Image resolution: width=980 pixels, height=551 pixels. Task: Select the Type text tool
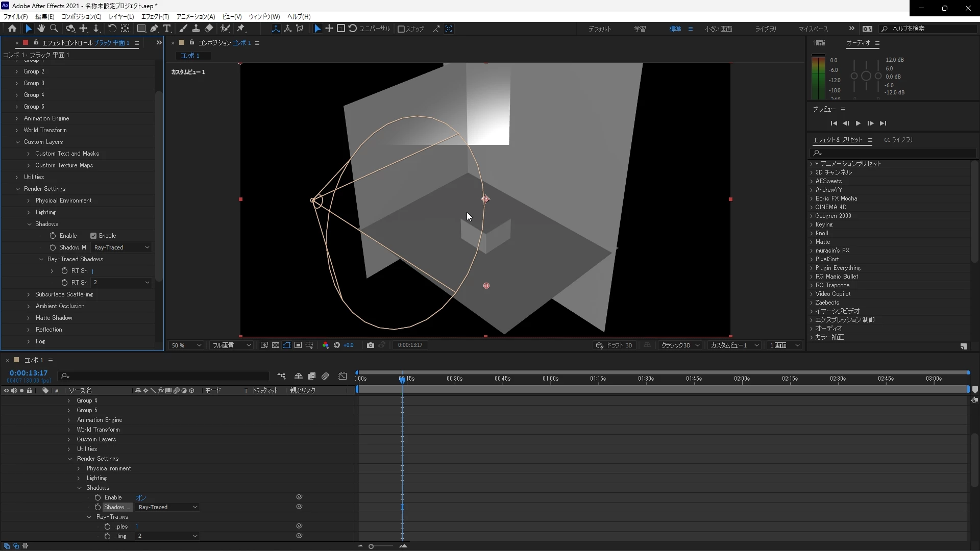click(167, 29)
